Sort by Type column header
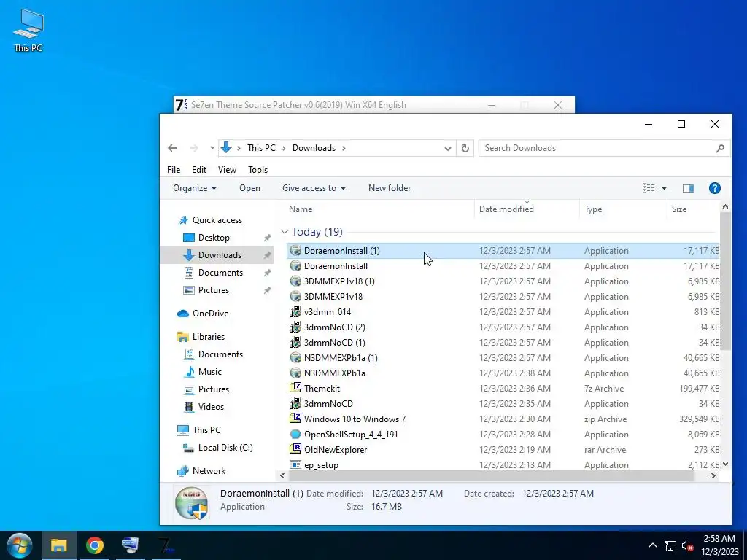The height and width of the screenshot is (560, 747). coord(593,209)
